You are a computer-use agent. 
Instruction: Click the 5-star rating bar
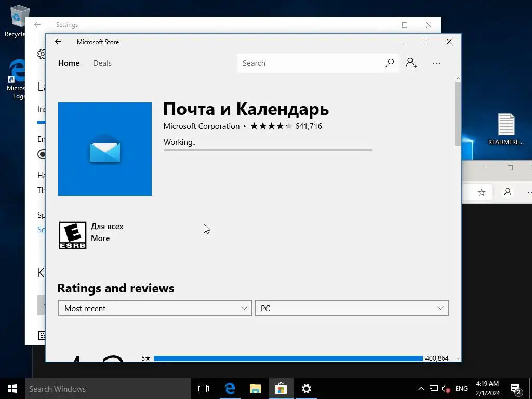288,358
